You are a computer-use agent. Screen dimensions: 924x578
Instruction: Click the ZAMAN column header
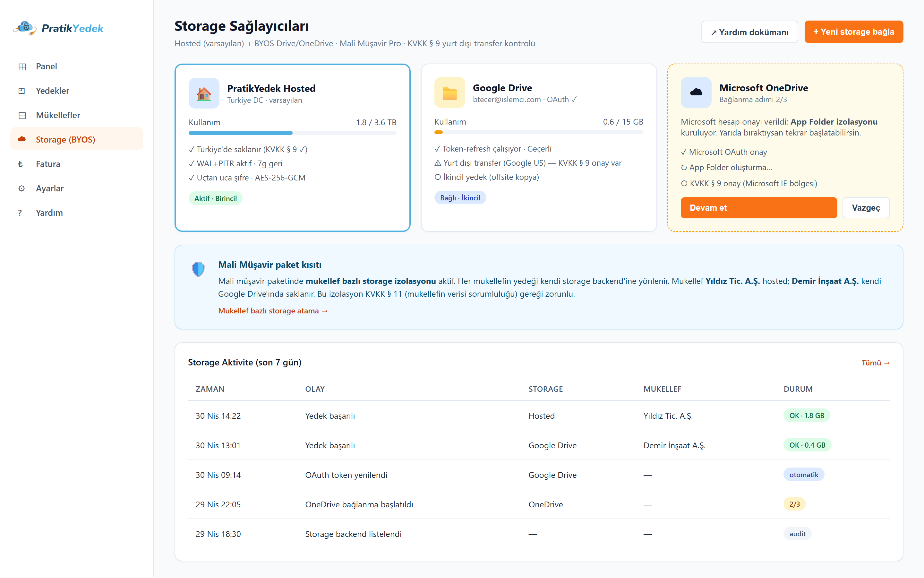point(210,389)
